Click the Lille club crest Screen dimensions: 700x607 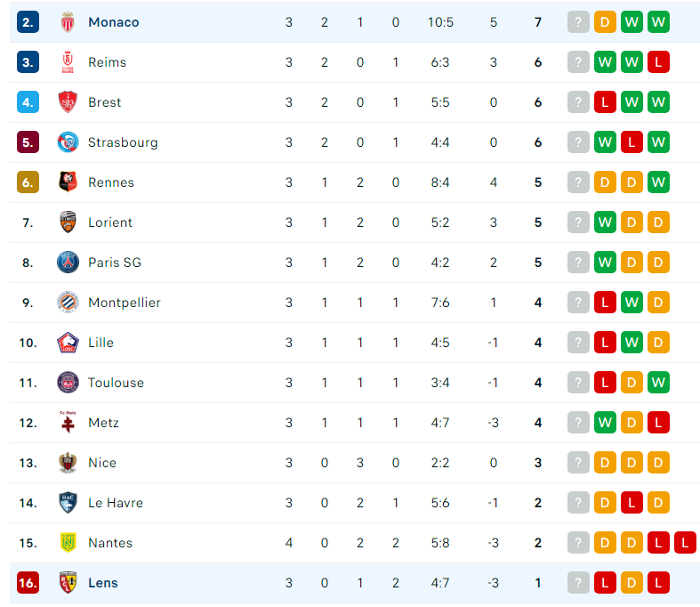coord(68,343)
